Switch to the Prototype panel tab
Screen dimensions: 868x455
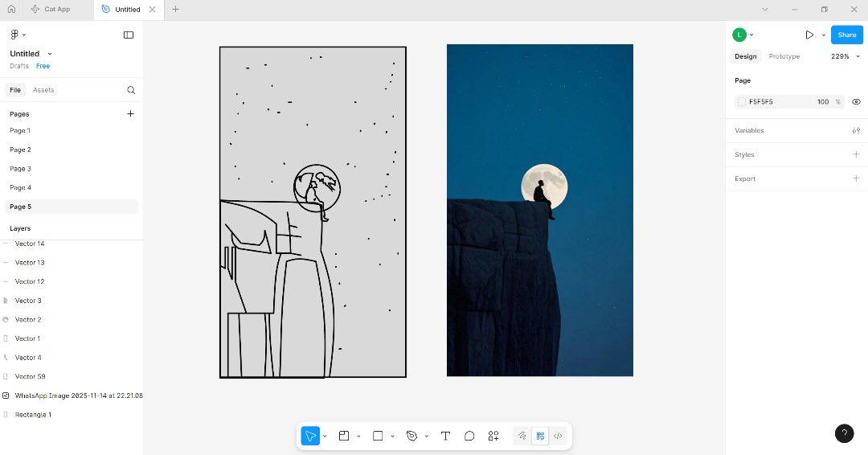[x=784, y=56]
